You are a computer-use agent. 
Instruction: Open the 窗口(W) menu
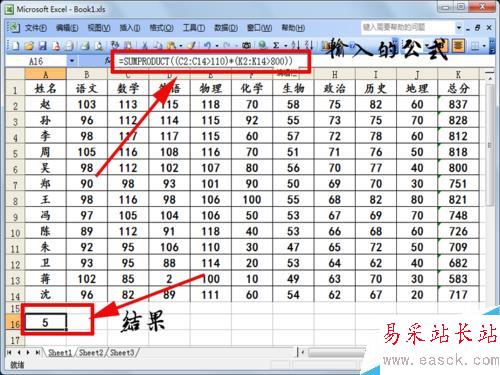click(x=259, y=28)
